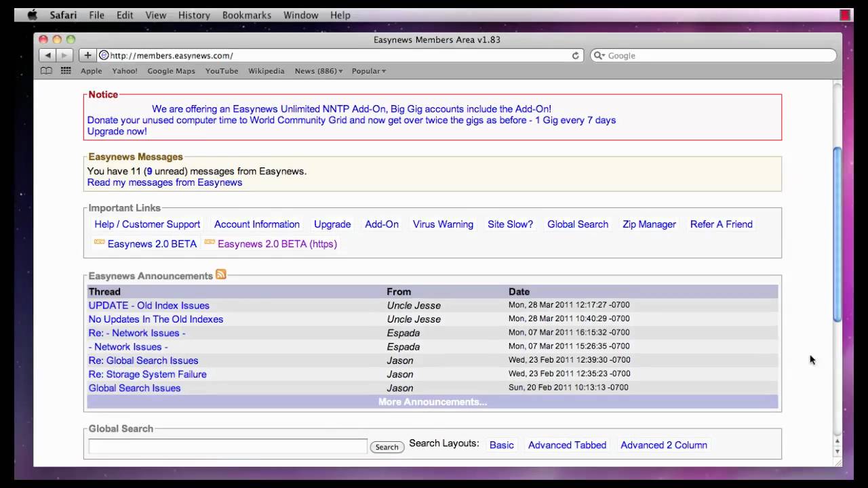This screenshot has height=488, width=868.
Task: Click the Upgrade now! link
Action: pyautogui.click(x=117, y=131)
